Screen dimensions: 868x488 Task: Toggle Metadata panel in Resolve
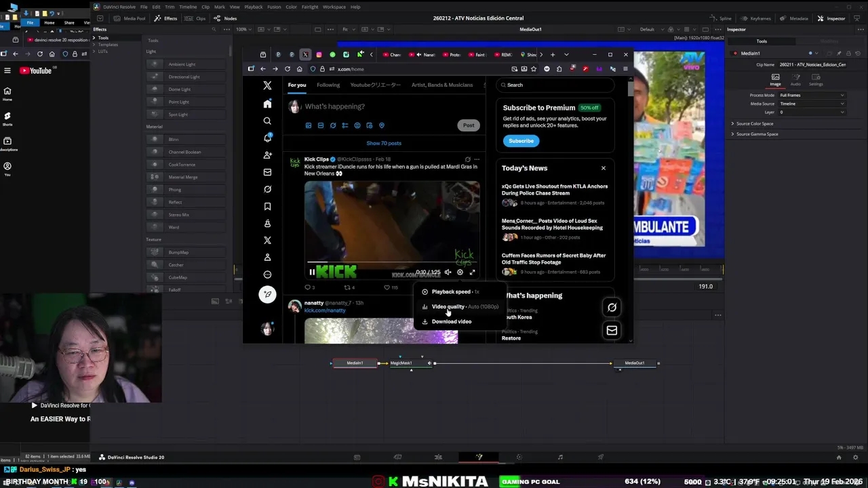(794, 18)
